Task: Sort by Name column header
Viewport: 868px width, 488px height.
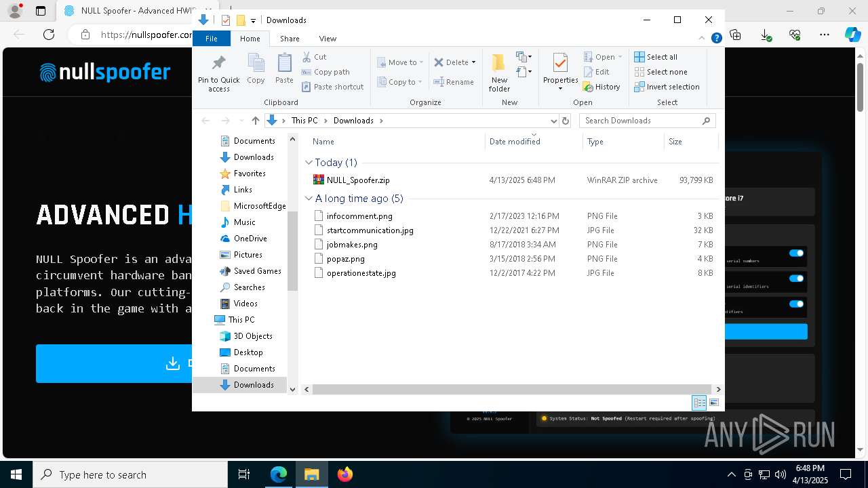Action: pos(397,142)
